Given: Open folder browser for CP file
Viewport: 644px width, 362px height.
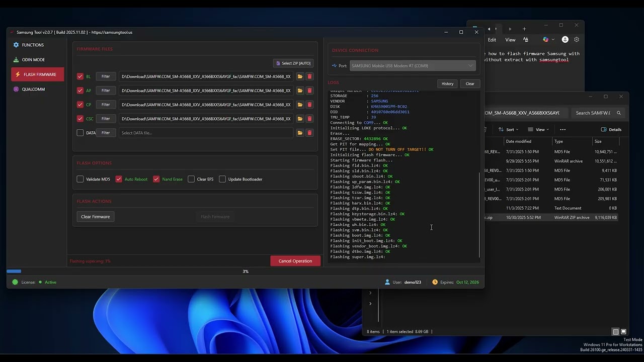Looking at the screenshot, I should click(x=300, y=105).
